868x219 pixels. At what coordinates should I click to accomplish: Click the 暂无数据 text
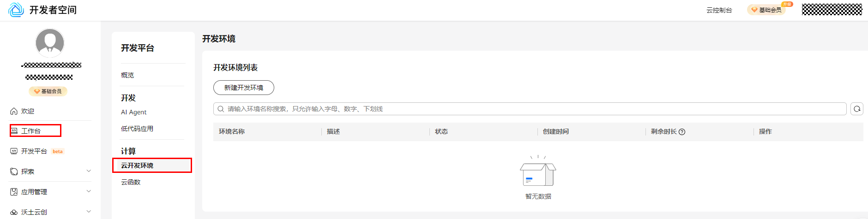click(x=538, y=196)
